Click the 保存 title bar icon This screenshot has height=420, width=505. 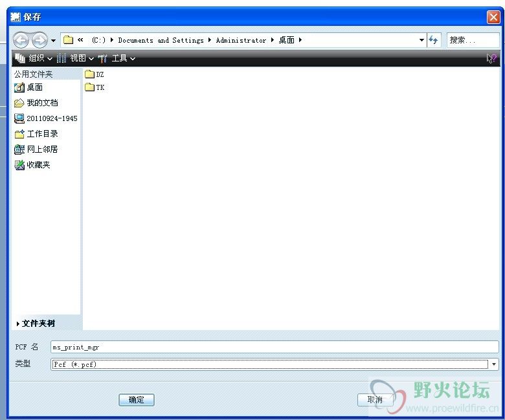pos(15,17)
